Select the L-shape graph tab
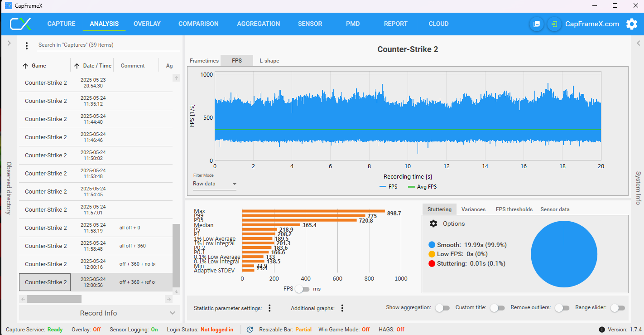This screenshot has width=644, height=335. tap(269, 61)
